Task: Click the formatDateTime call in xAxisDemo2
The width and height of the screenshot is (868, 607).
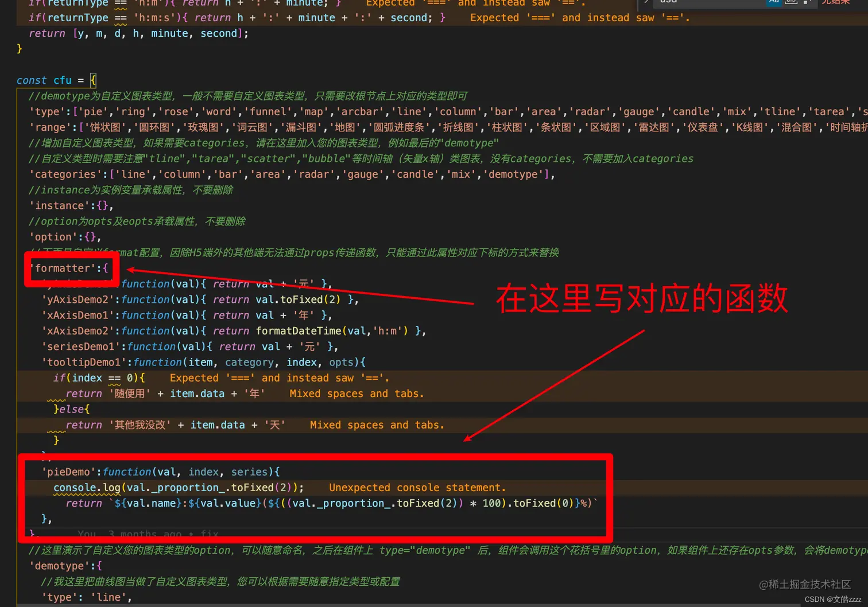Action: (x=332, y=330)
